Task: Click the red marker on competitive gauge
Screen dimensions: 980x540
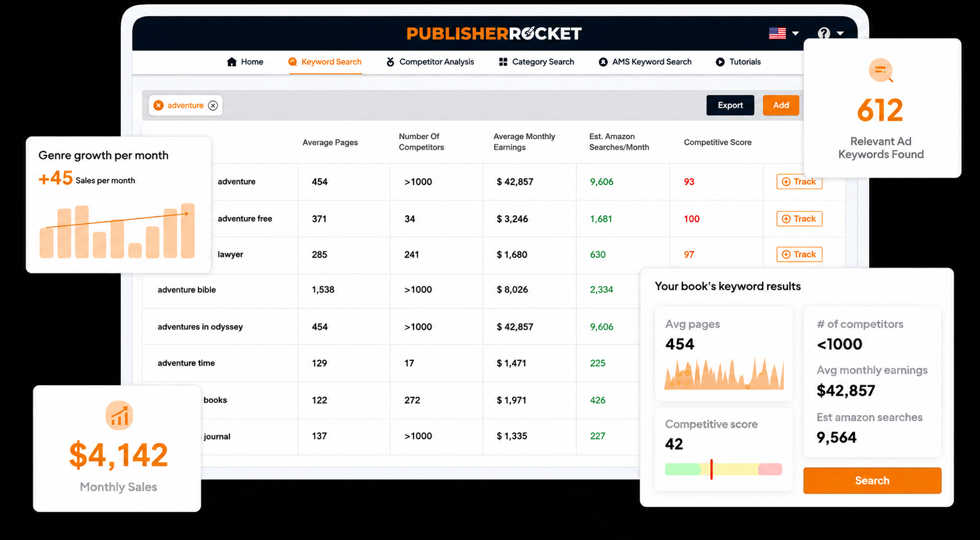Action: 711,469
